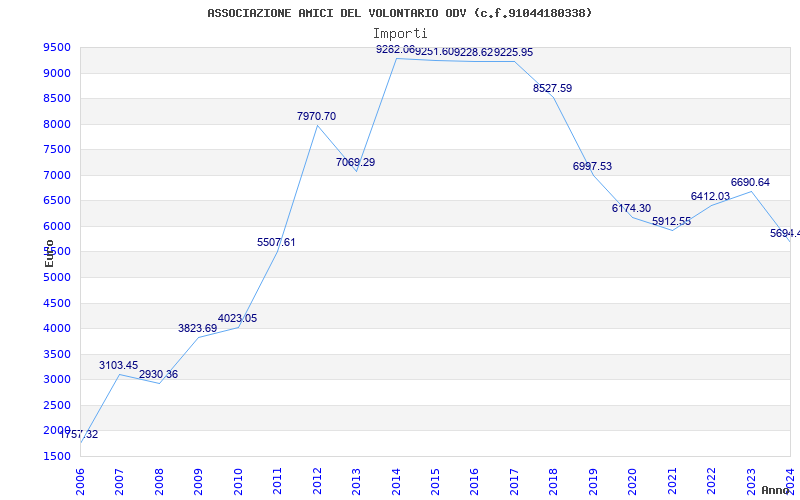
Task: Click the x-axis year 2023
Action: click(x=751, y=482)
